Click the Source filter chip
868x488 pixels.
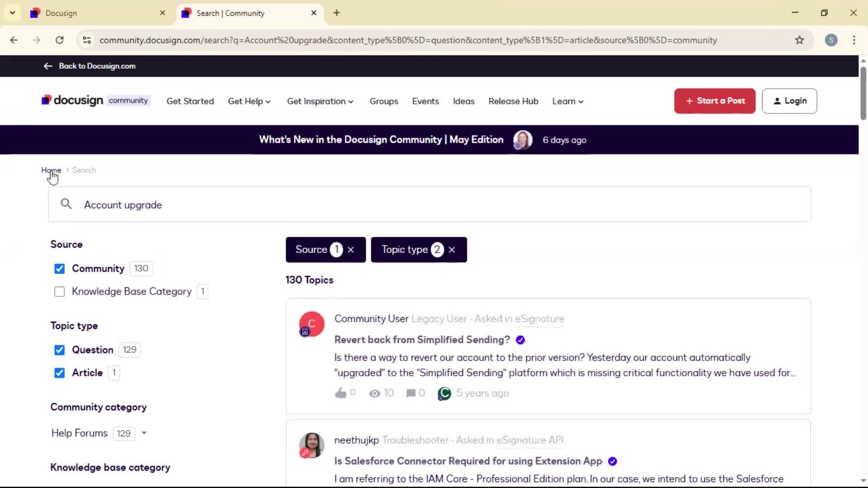point(325,249)
